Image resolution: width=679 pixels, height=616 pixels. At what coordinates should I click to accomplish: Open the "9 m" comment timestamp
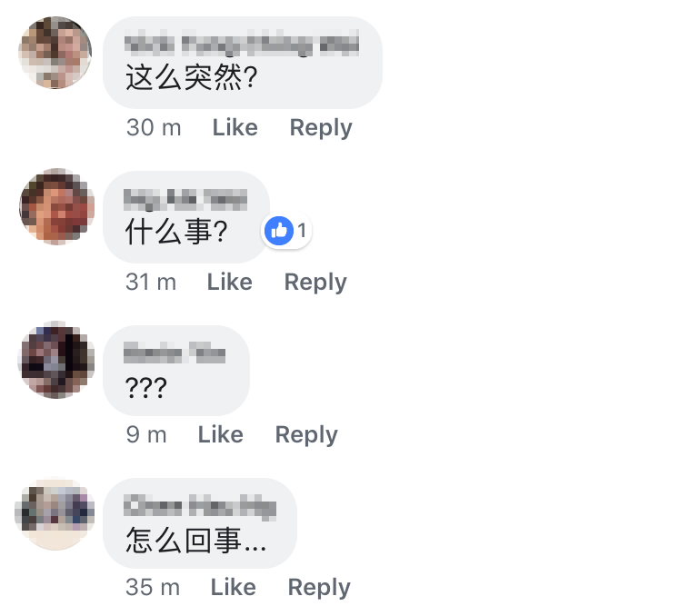coord(146,434)
